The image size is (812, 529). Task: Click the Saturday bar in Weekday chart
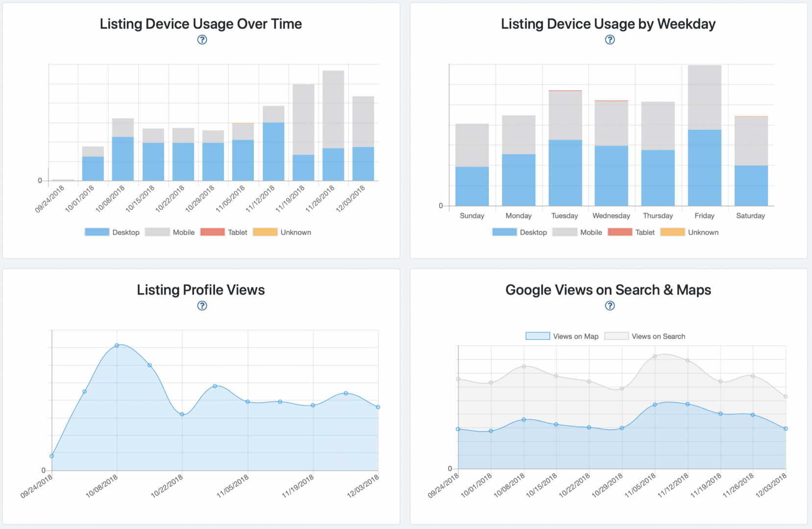751,161
